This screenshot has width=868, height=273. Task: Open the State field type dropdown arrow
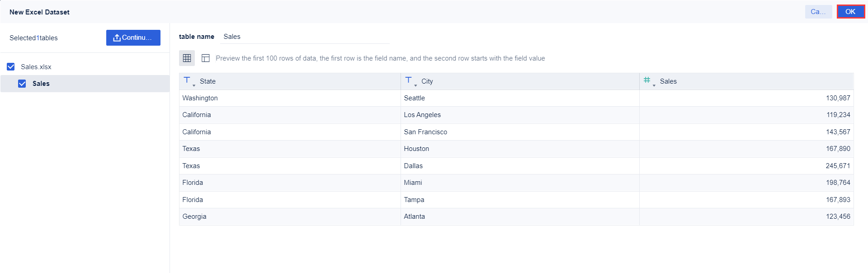pos(194,85)
